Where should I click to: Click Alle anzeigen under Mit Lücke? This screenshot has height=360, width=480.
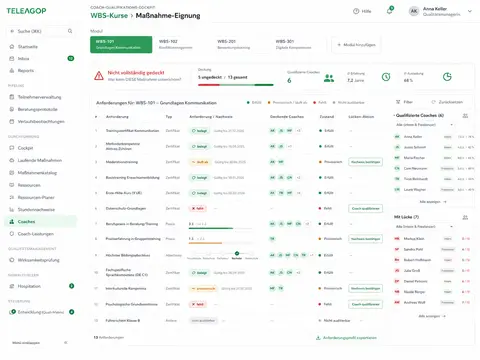point(433,316)
